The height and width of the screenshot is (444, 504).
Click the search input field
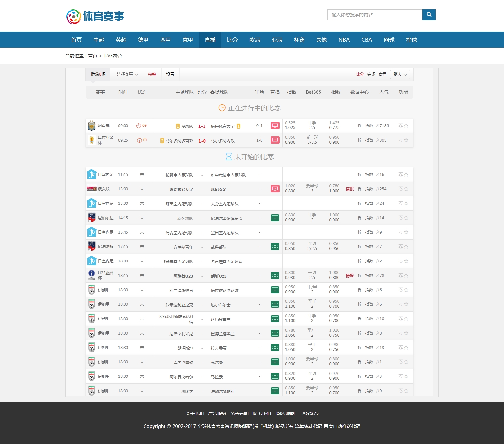pos(375,15)
